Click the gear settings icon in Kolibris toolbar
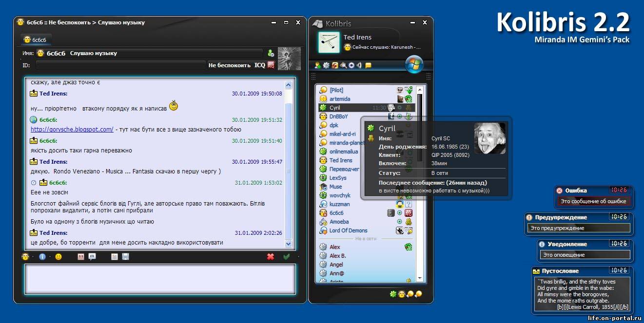Screen dimensions: 644x323 [x=351, y=65]
